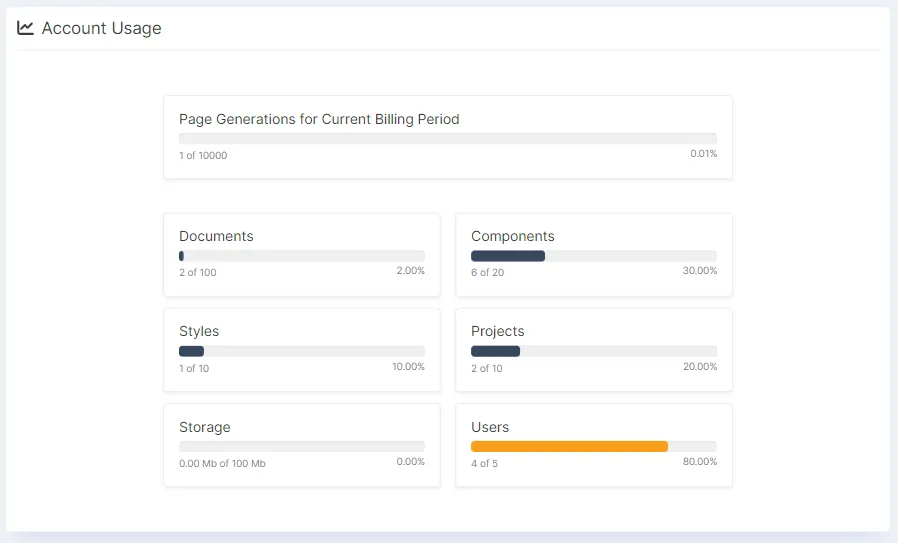Viewport: 898px width, 543px height.
Task: Click the Account Usage chart icon
Action: pyautogui.click(x=25, y=27)
